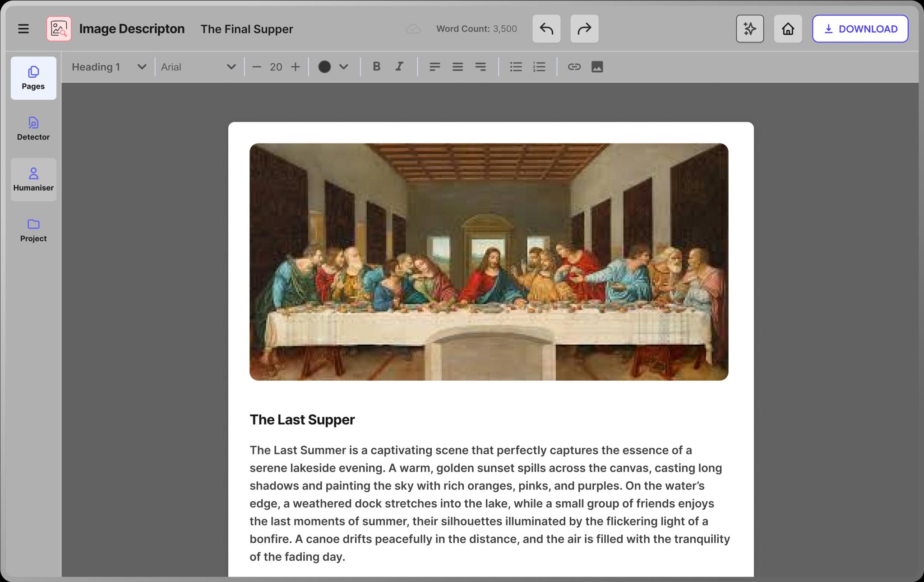The image size is (924, 582).
Task: Open the Humaniser sidebar tab
Action: [x=33, y=179]
